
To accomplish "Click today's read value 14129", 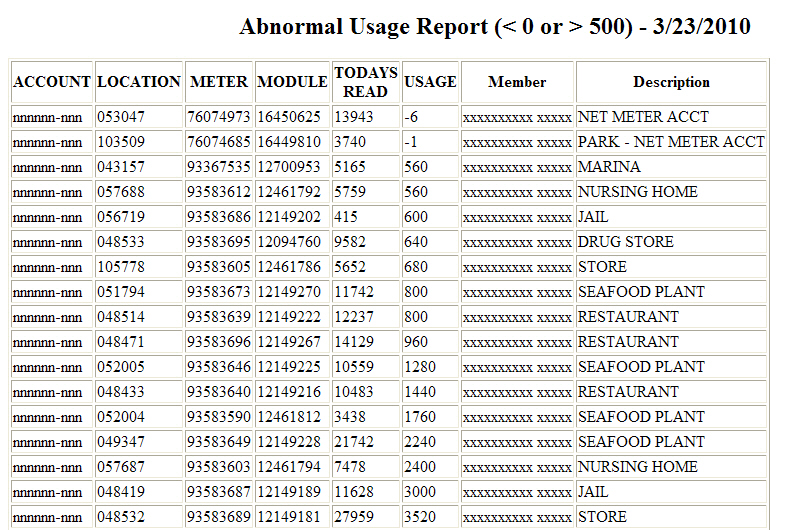I will pos(354,342).
